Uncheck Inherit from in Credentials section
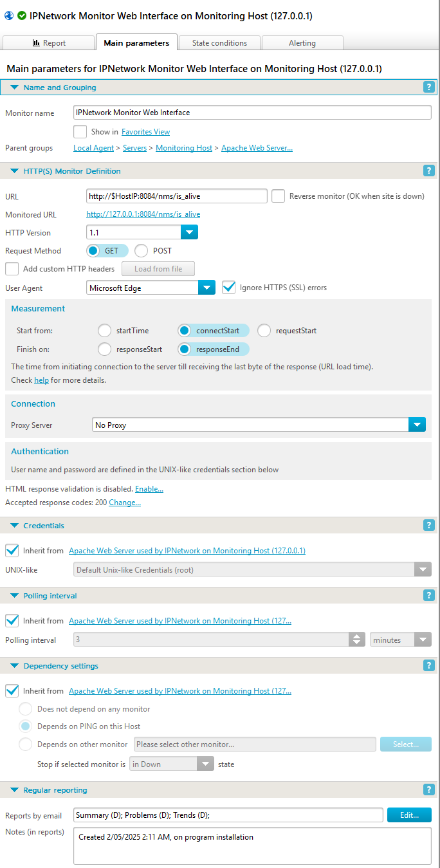This screenshot has width=440, height=868. coord(12,550)
